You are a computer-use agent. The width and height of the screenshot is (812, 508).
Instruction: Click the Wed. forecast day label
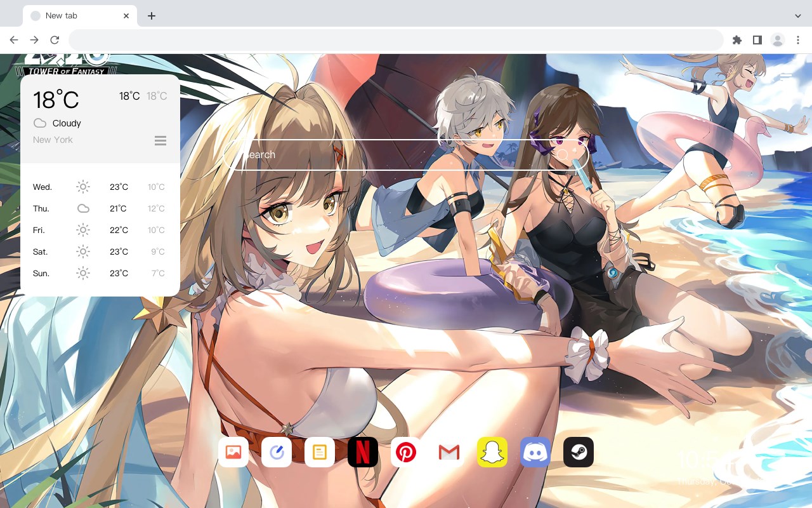coord(43,187)
